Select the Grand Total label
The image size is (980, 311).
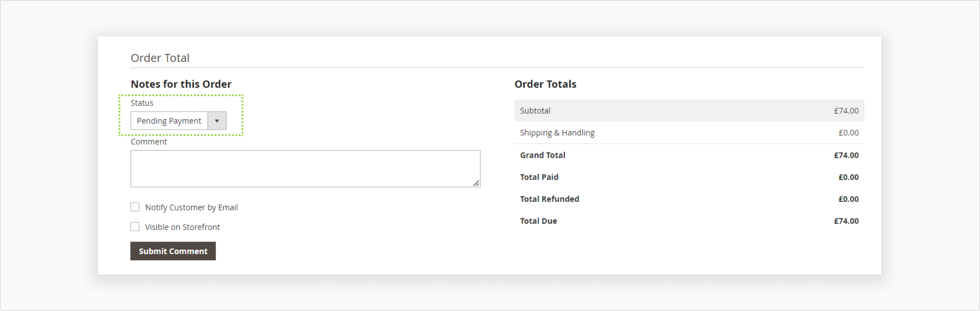pyautogui.click(x=542, y=155)
